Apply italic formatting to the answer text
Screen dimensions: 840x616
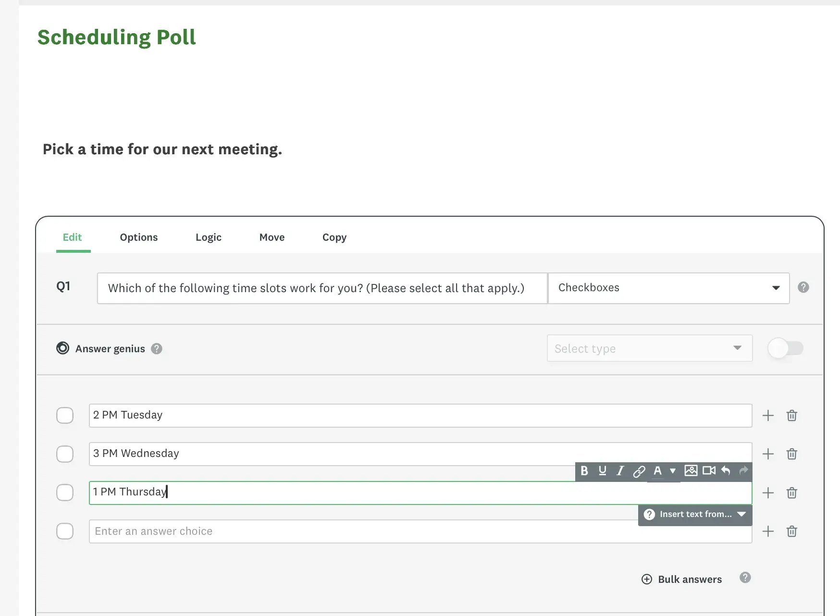tap(620, 471)
